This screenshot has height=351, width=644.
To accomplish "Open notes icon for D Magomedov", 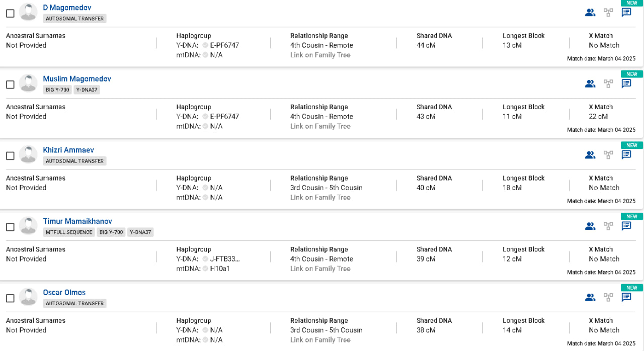I will (x=626, y=13).
